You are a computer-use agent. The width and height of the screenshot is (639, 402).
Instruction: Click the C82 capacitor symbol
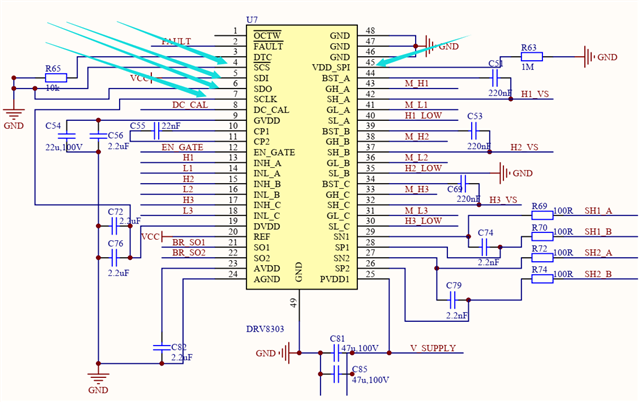[162, 348]
